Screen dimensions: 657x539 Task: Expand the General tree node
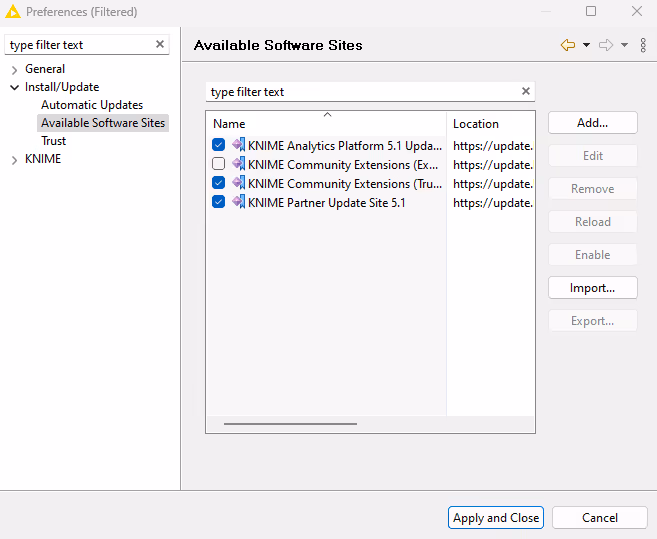(x=14, y=69)
